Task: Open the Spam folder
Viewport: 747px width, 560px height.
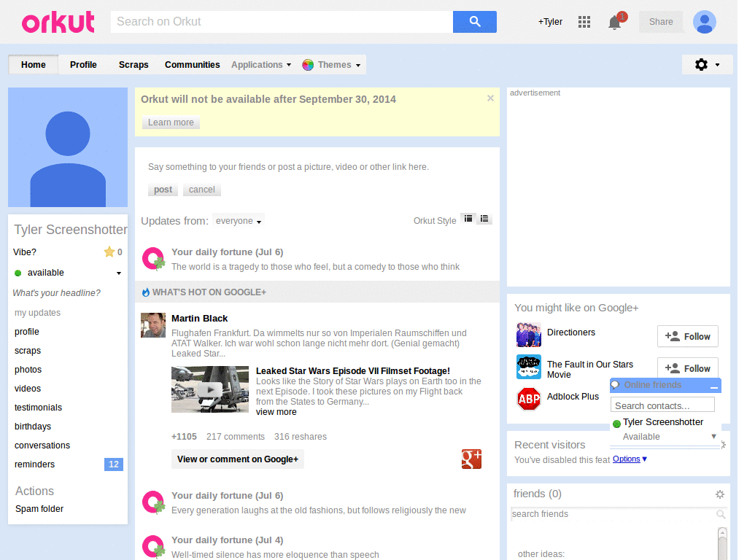Action: point(39,509)
